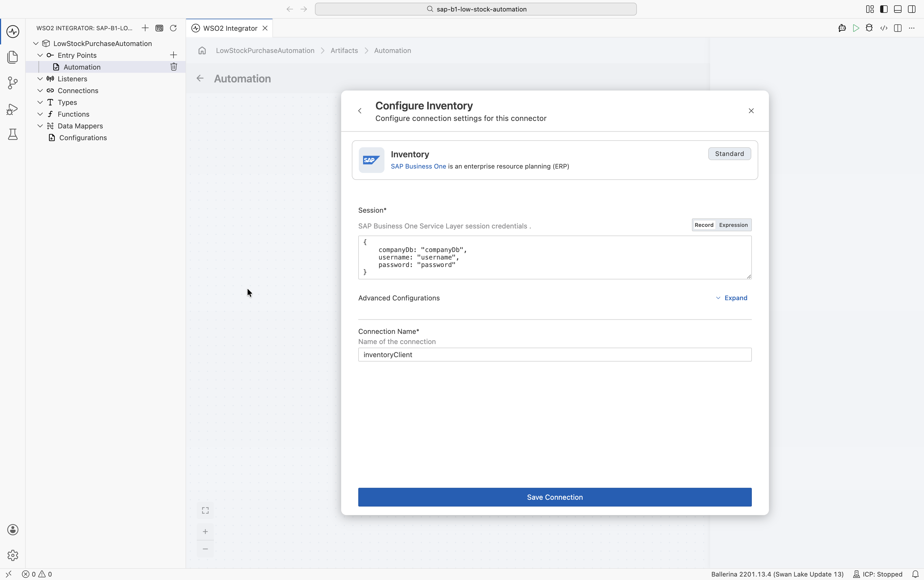Image resolution: width=924 pixels, height=580 pixels.
Task: Expand the Data Mappers section
Action: coord(40,126)
